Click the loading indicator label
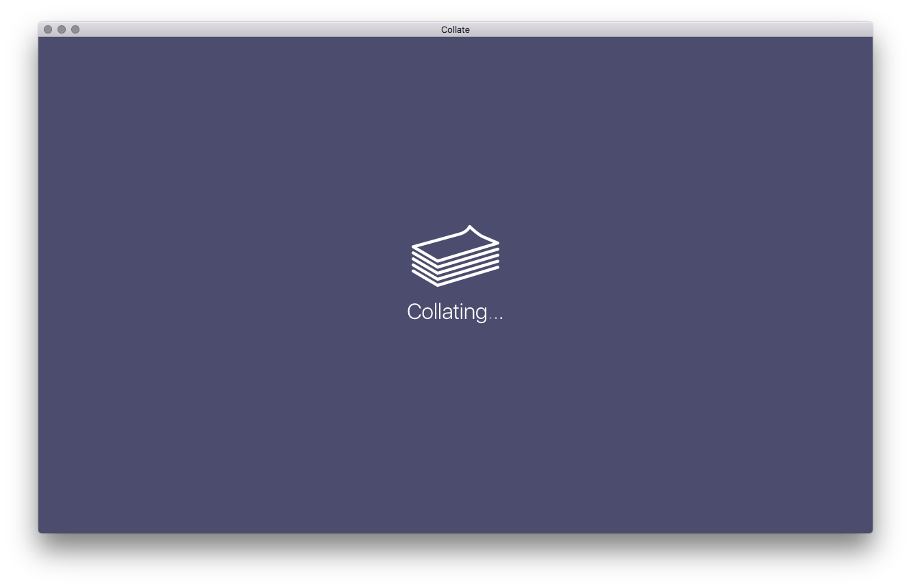 click(x=455, y=311)
